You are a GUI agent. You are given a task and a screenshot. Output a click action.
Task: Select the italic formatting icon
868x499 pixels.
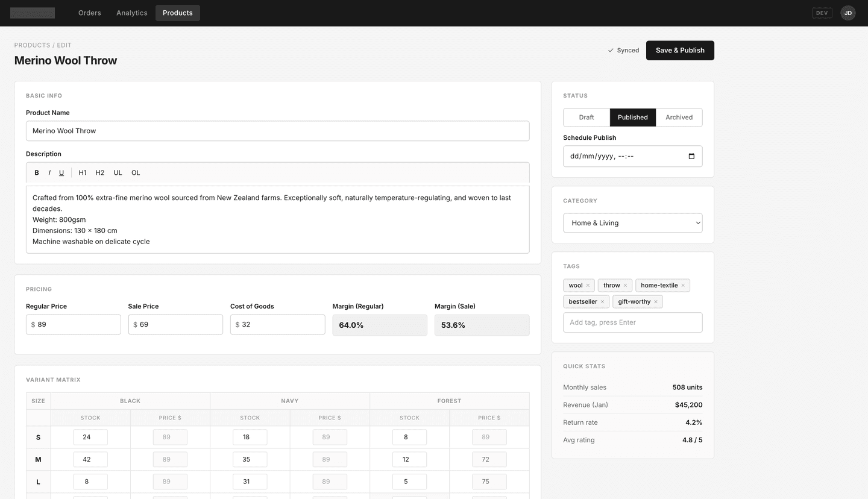pyautogui.click(x=48, y=172)
